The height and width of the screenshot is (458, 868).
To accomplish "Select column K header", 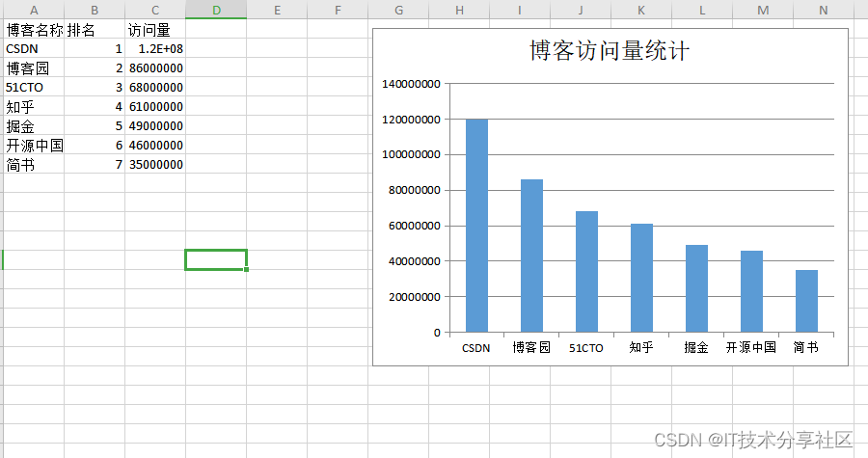I will [641, 10].
